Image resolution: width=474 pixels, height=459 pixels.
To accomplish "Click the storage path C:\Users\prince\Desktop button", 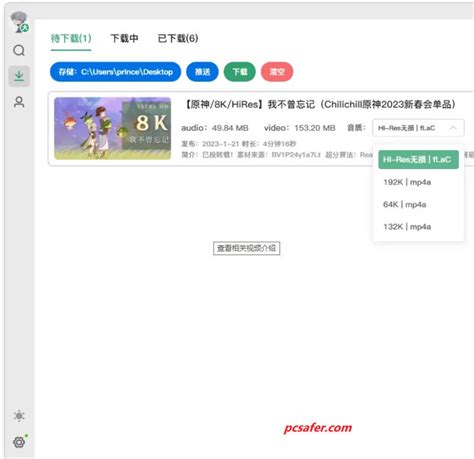I will (115, 72).
